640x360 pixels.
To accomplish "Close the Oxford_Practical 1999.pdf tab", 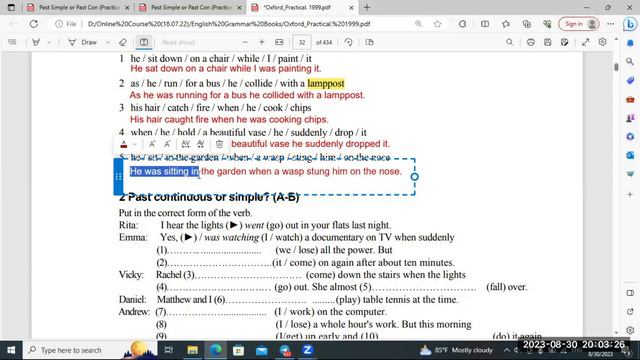I will [x=351, y=7].
